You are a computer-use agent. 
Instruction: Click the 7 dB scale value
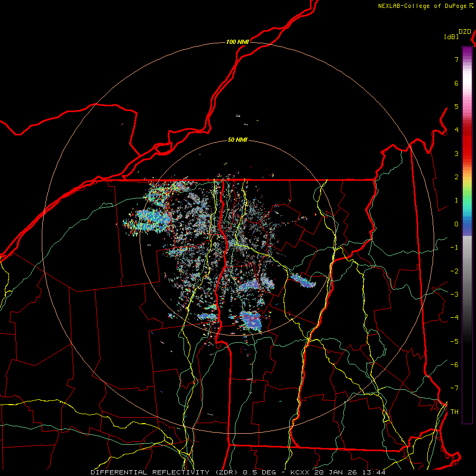tap(456, 59)
